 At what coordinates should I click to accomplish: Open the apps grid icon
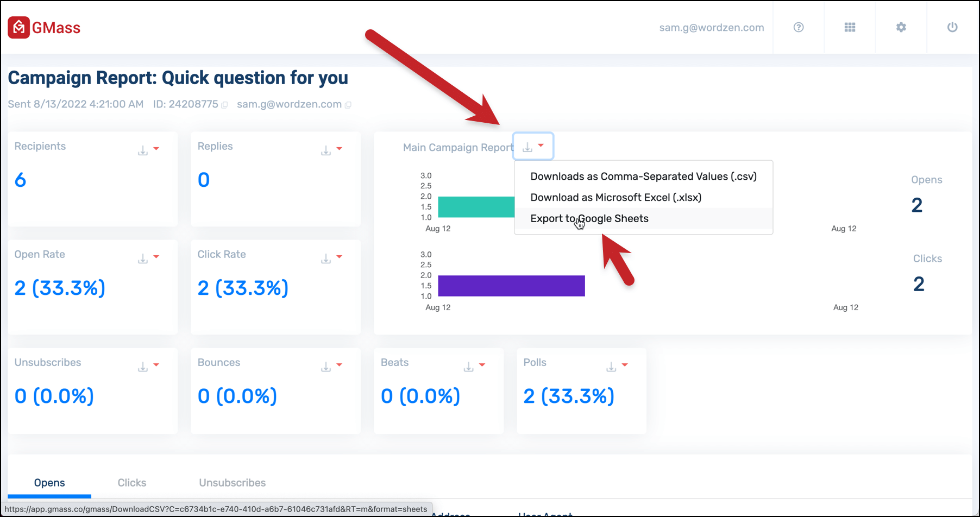pyautogui.click(x=850, y=27)
